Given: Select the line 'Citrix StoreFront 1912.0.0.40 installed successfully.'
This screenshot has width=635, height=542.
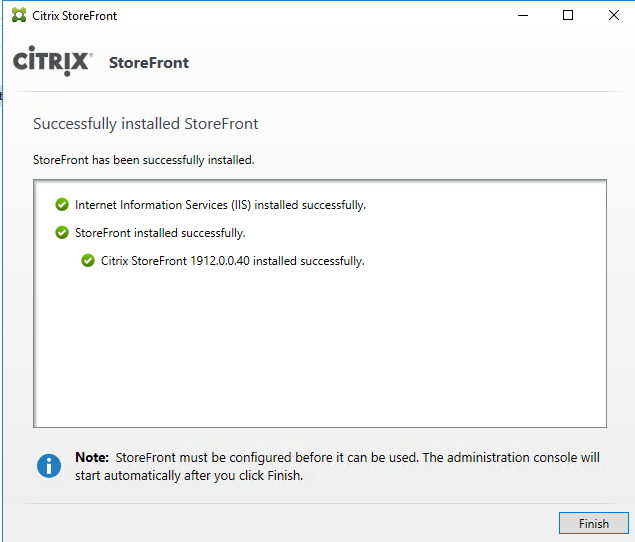Looking at the screenshot, I should click(x=232, y=261).
